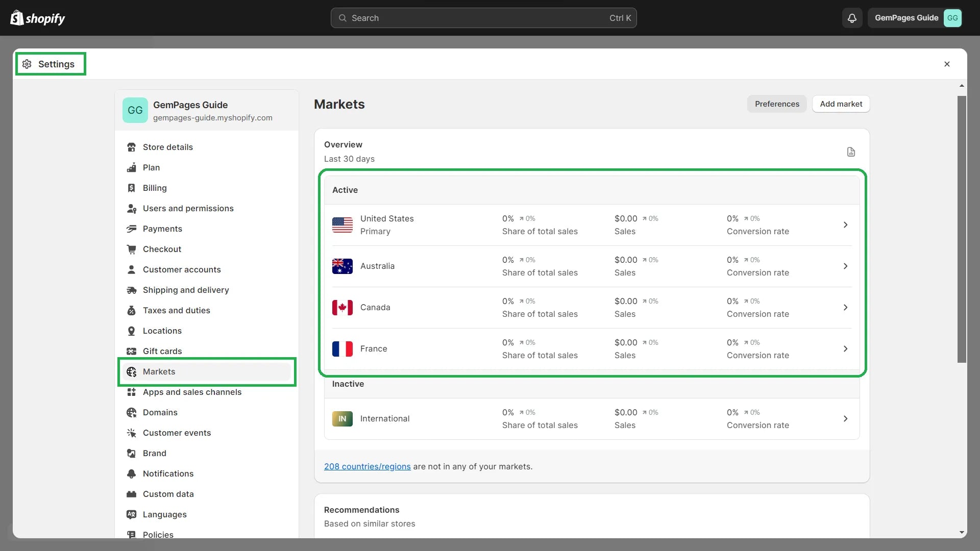The height and width of the screenshot is (551, 980).
Task: Open the Preferences menu
Action: click(777, 104)
